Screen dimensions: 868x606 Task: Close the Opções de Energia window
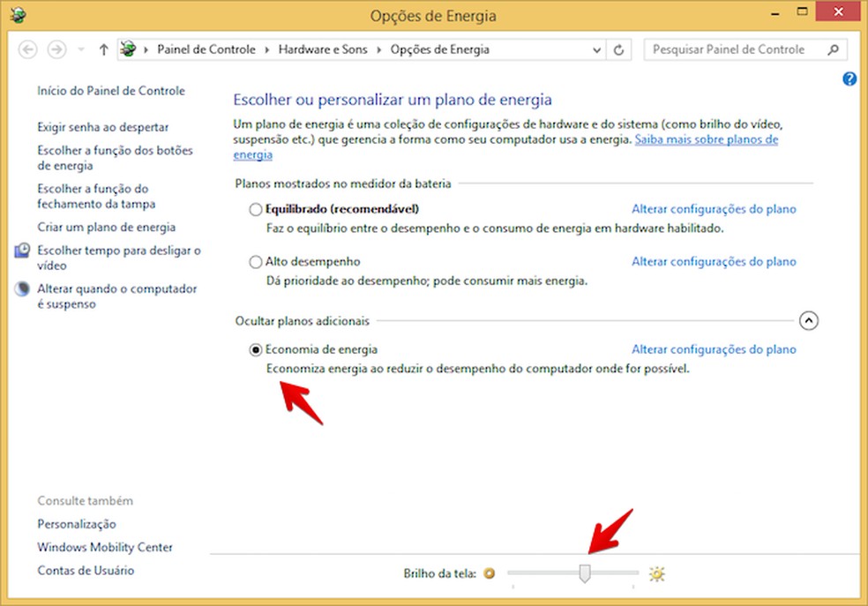pyautogui.click(x=838, y=11)
